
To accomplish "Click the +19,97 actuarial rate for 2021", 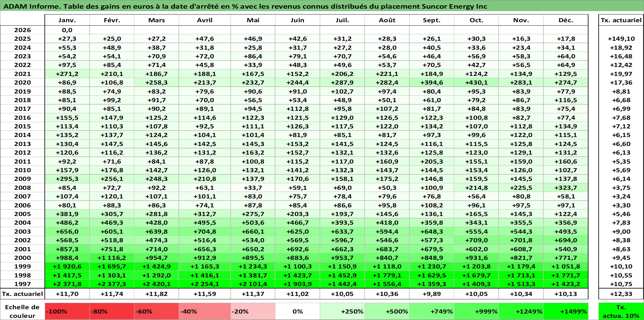I will click(621, 74).
